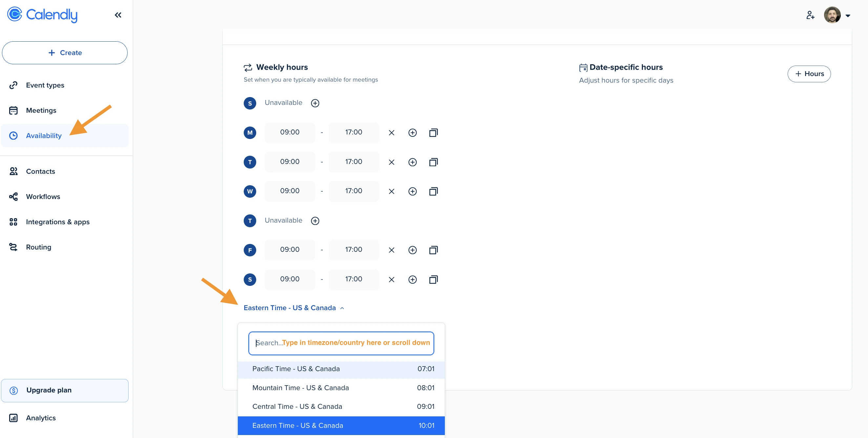Edit Saturday start time 09:00

coord(290,279)
